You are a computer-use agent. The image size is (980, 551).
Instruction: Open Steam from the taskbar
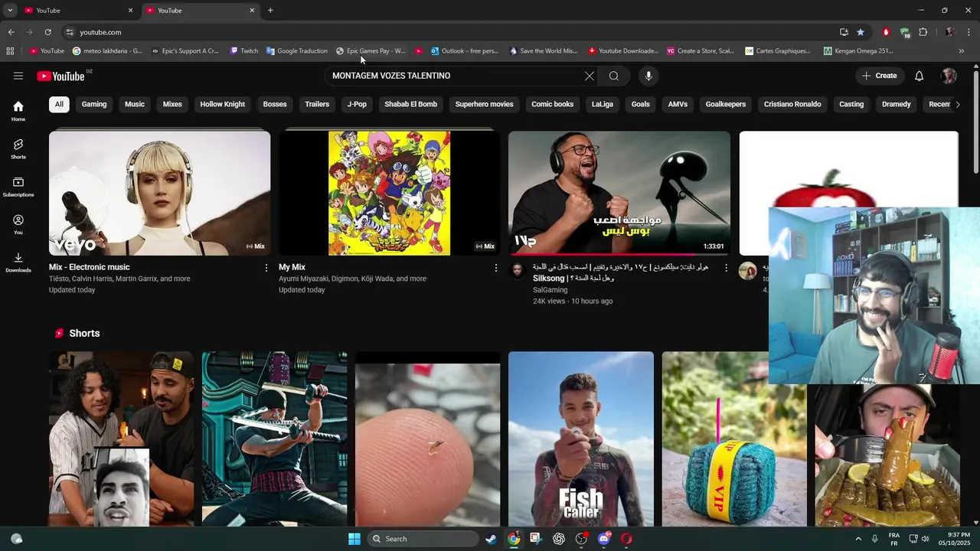coord(491,539)
